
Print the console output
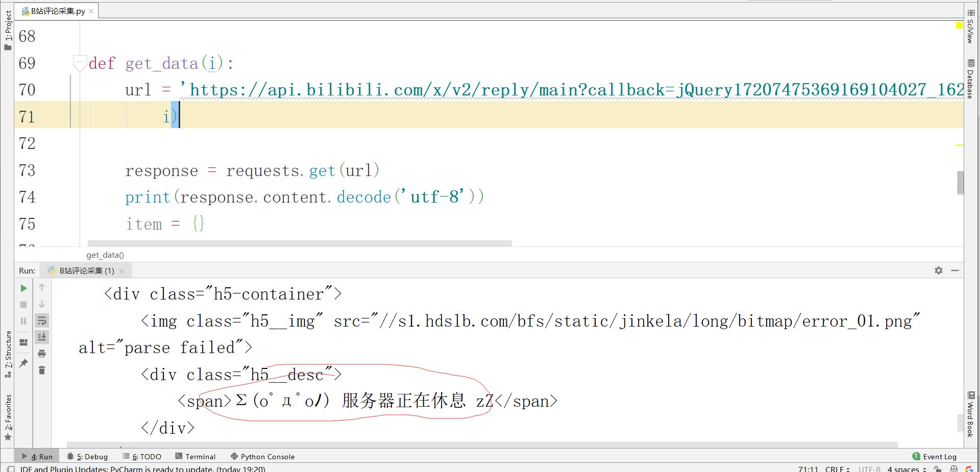42,354
